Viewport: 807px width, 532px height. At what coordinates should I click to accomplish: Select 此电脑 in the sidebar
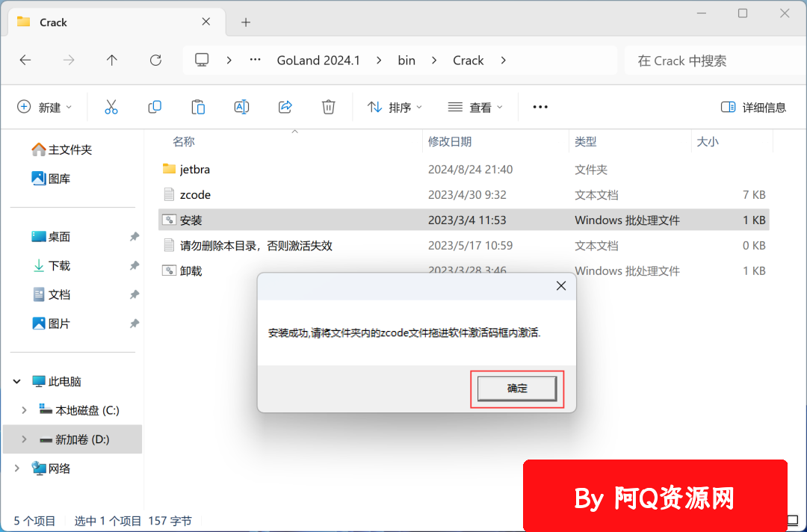(x=57, y=381)
